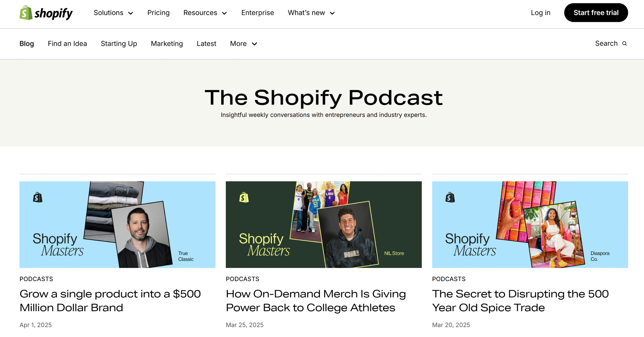Open the Latest blog posts link

(207, 44)
